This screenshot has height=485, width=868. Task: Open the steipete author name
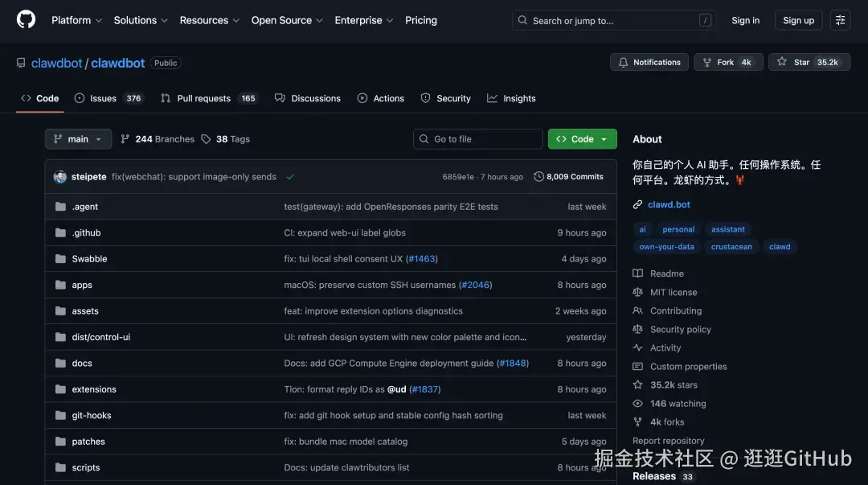coord(88,177)
